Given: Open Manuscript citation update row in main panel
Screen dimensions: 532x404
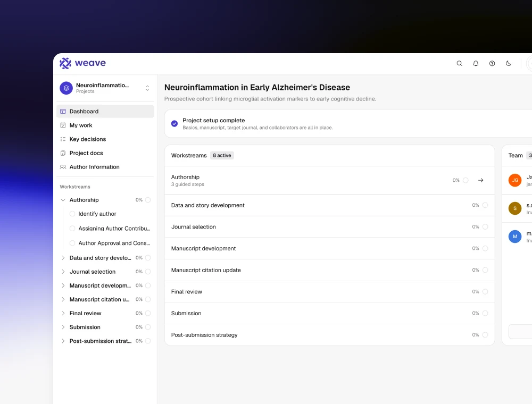Looking at the screenshot, I should click(329, 270).
